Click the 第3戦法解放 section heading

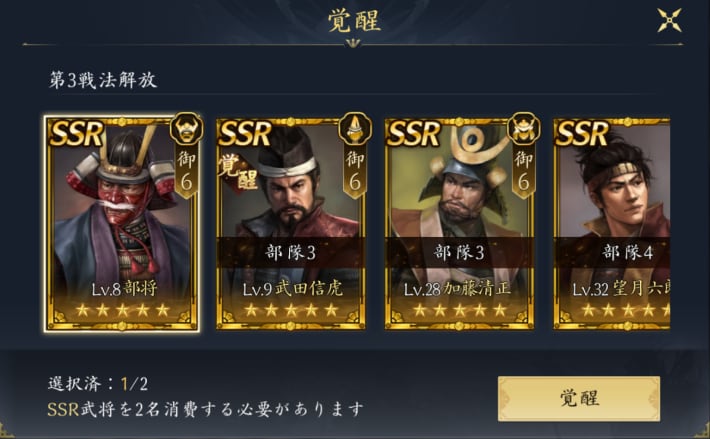click(103, 80)
